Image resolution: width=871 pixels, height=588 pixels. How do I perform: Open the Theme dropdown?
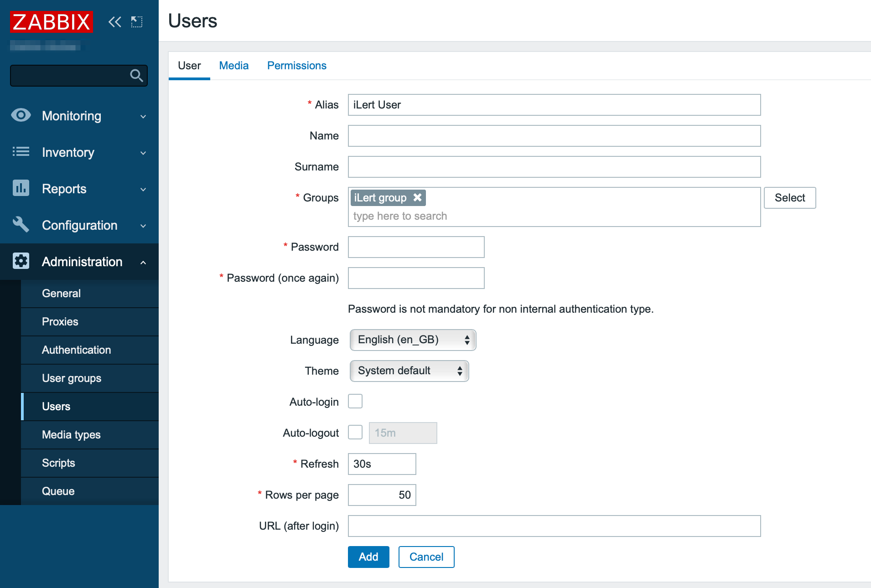[x=409, y=371]
